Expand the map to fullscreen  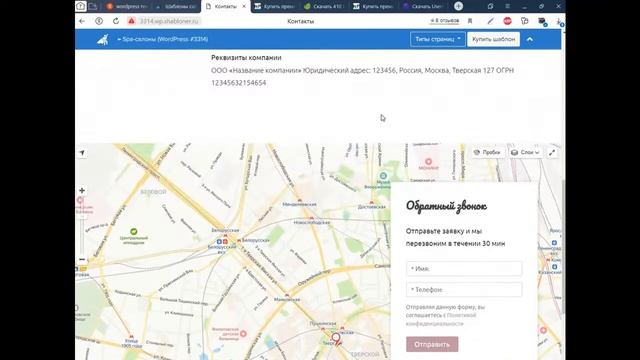point(552,152)
